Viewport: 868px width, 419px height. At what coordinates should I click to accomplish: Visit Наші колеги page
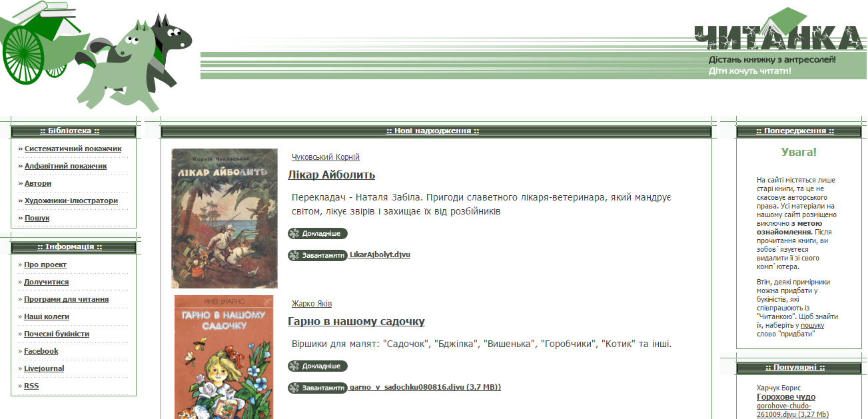click(47, 316)
